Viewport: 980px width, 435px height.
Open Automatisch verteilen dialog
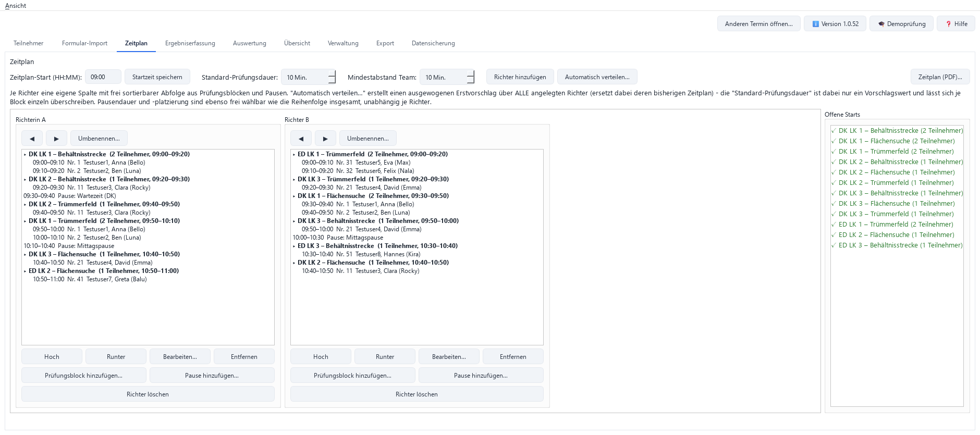[x=597, y=77]
